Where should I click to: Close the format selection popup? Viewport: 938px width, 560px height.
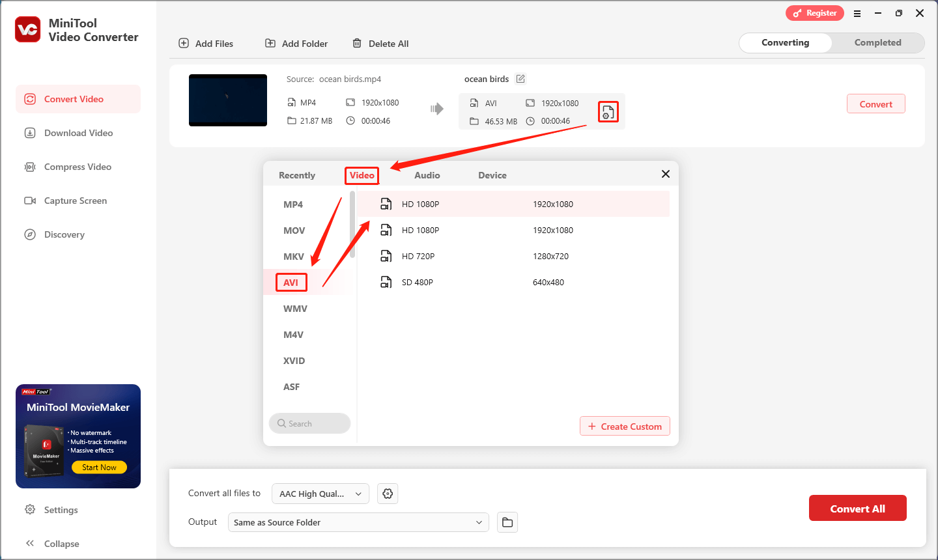tap(666, 174)
